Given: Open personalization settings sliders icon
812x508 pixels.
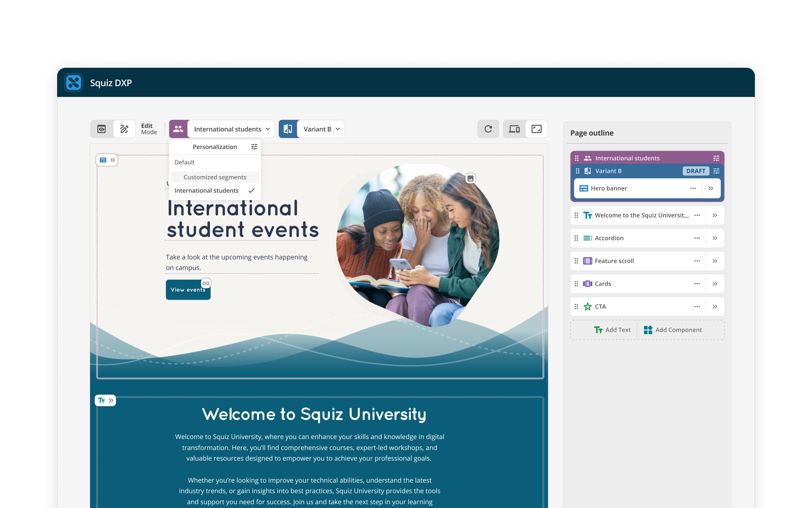Looking at the screenshot, I should (254, 147).
